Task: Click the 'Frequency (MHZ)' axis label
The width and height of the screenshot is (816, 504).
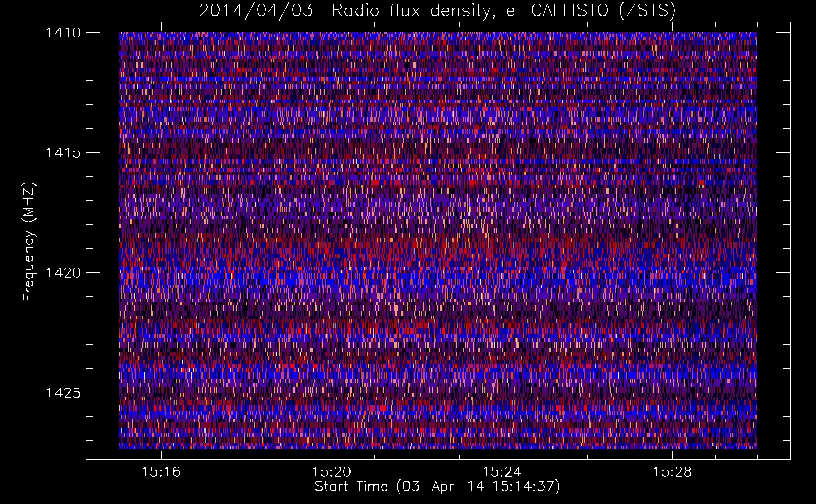Action: click(x=29, y=242)
